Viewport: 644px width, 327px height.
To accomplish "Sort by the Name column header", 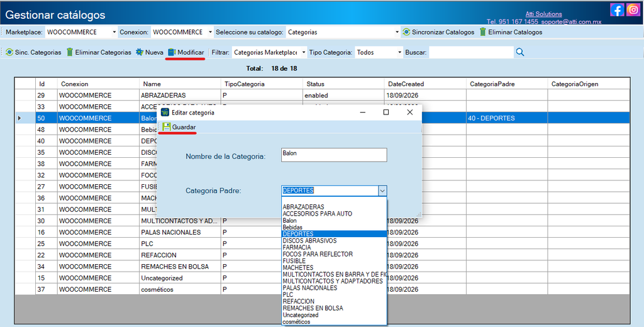I will coord(180,84).
